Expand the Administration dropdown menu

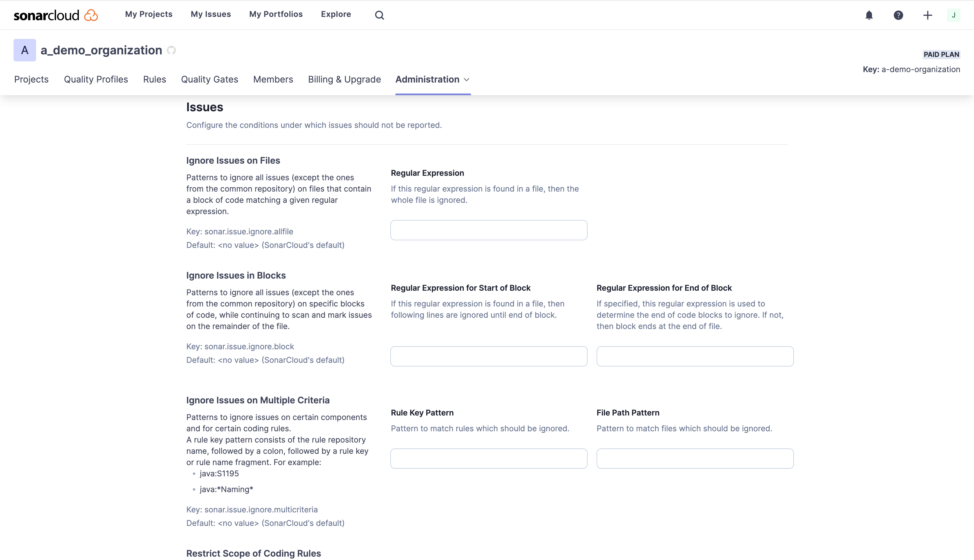tap(432, 80)
